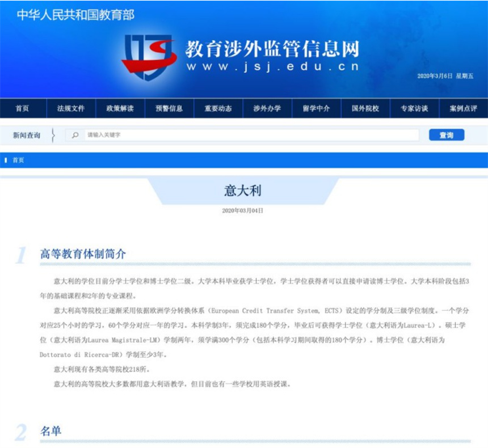
Task: Click the 意大利 page title banner
Action: [x=244, y=190]
